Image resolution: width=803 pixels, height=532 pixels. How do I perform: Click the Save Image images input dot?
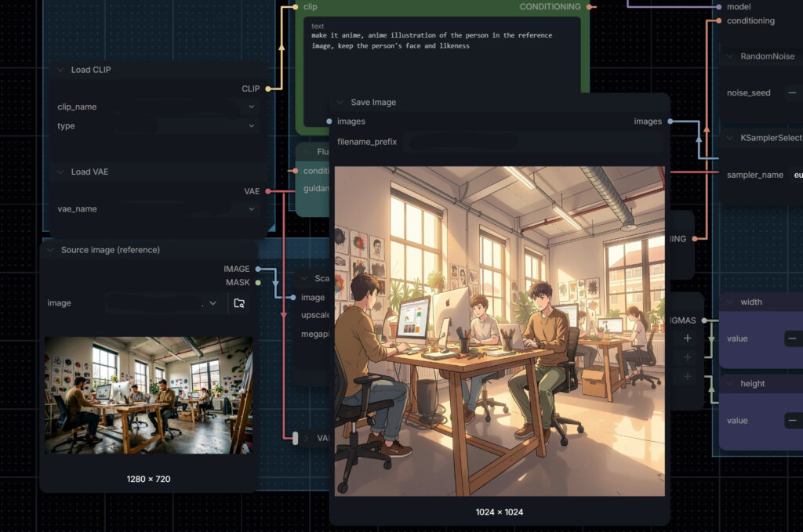329,121
